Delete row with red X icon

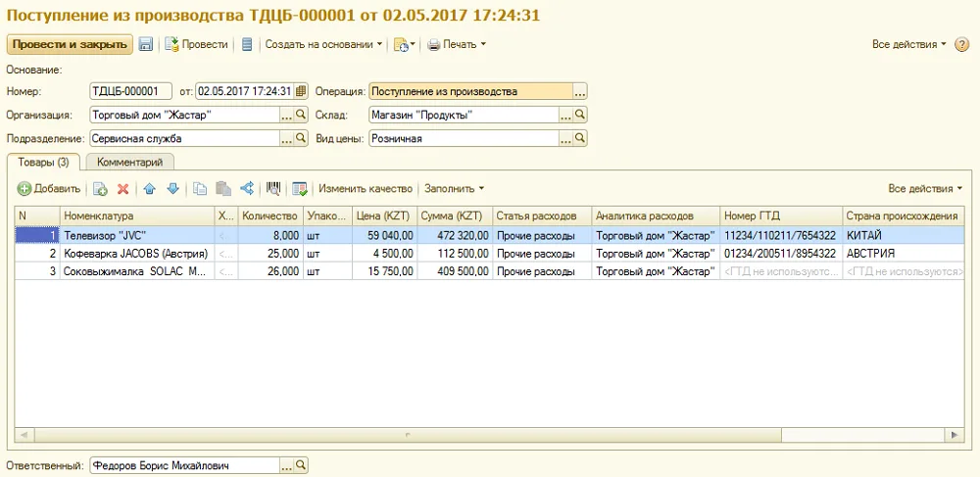coord(123,189)
